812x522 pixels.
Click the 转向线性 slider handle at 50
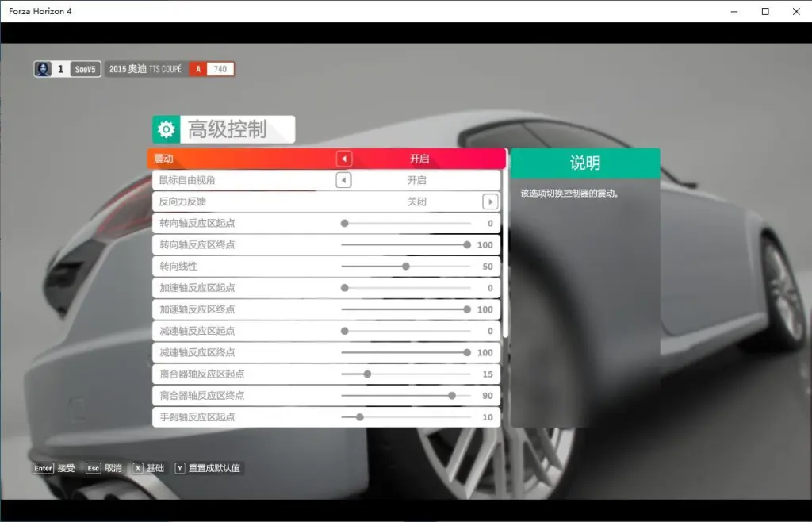(x=406, y=267)
